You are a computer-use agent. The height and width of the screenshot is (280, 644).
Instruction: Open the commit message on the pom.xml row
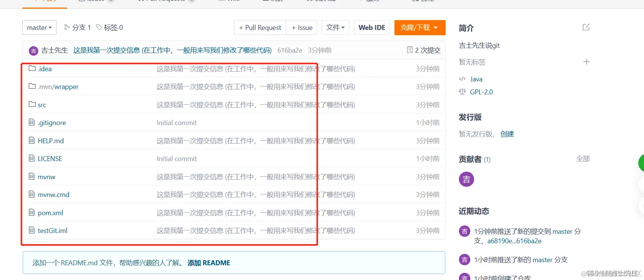[256, 213]
